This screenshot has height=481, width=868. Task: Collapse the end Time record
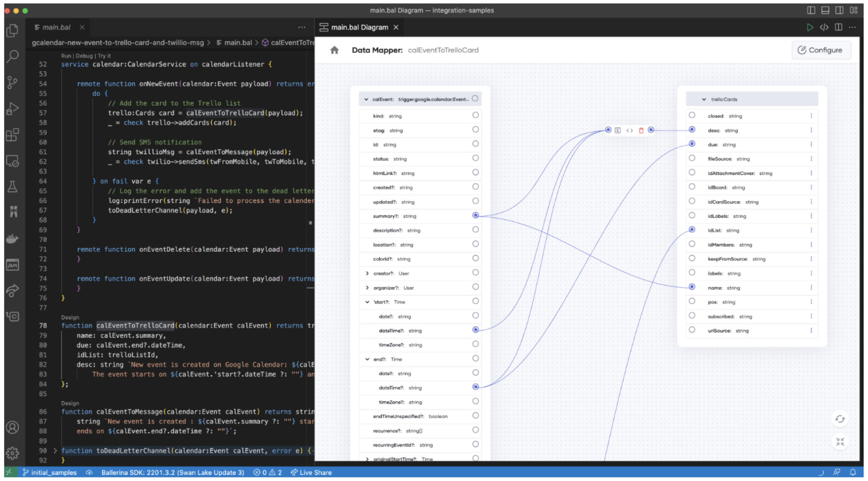coord(367,359)
